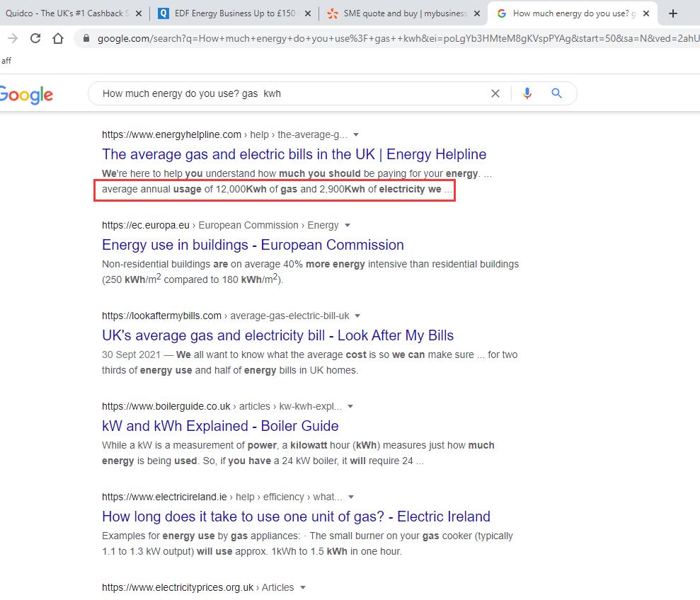Clear the search query with the X icon
This screenshot has width=700, height=600.
(x=495, y=93)
